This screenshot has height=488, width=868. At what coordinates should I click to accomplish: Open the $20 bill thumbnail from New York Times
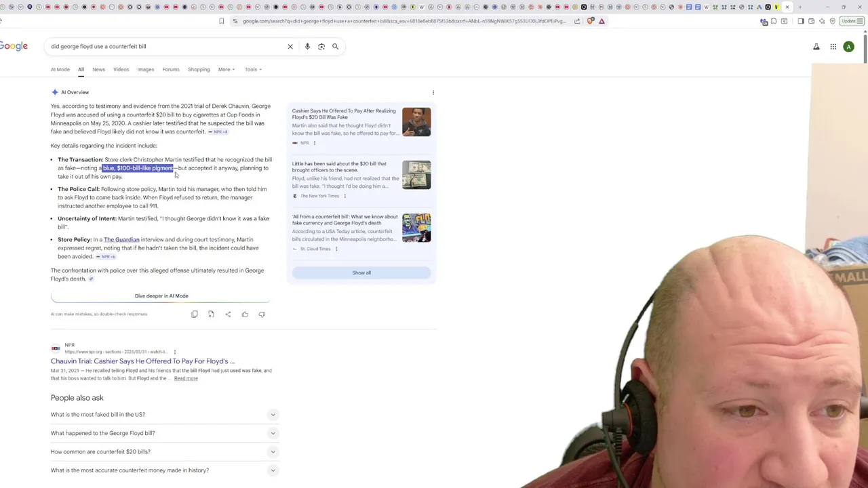pyautogui.click(x=416, y=175)
